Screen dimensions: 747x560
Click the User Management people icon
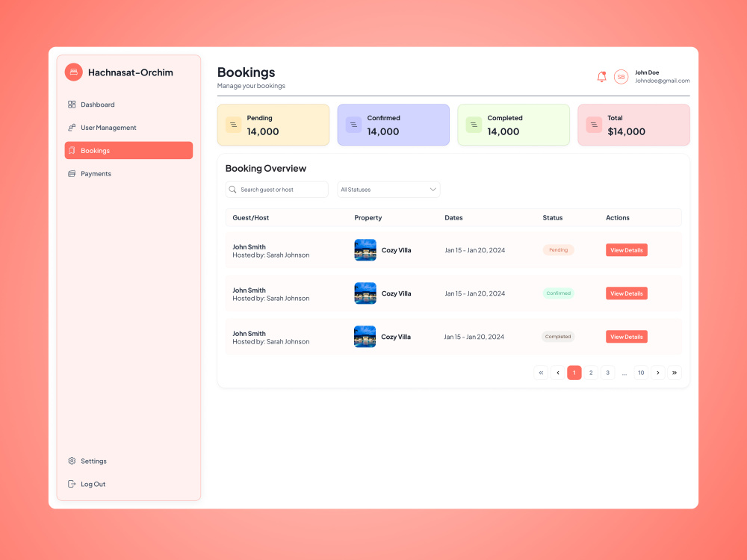(72, 128)
